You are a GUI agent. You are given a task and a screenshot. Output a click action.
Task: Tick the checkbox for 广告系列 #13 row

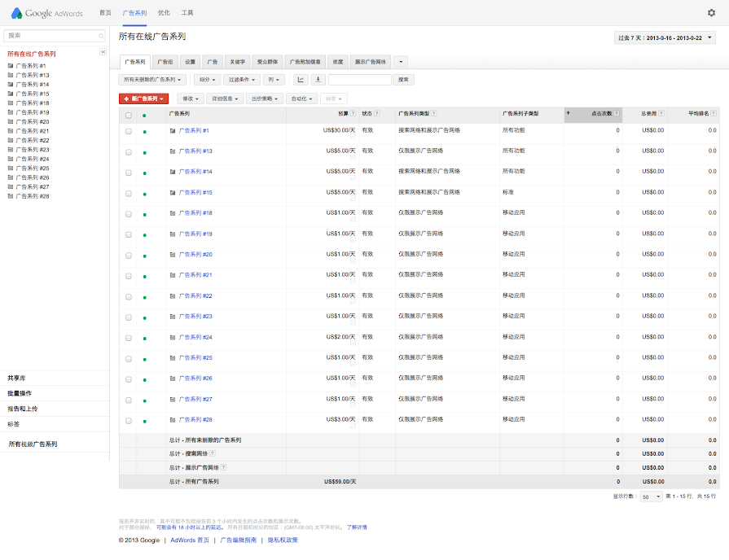click(129, 151)
